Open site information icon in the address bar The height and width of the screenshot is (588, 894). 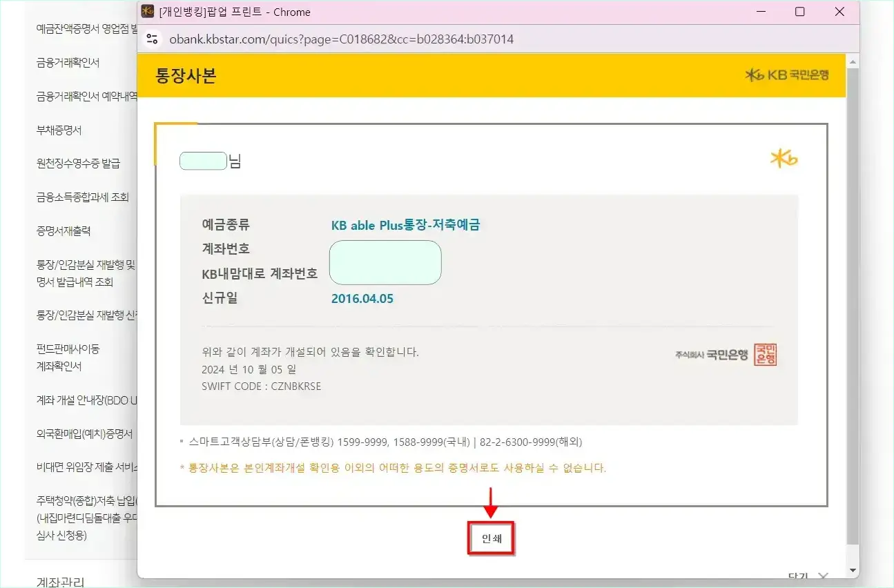pyautogui.click(x=152, y=39)
